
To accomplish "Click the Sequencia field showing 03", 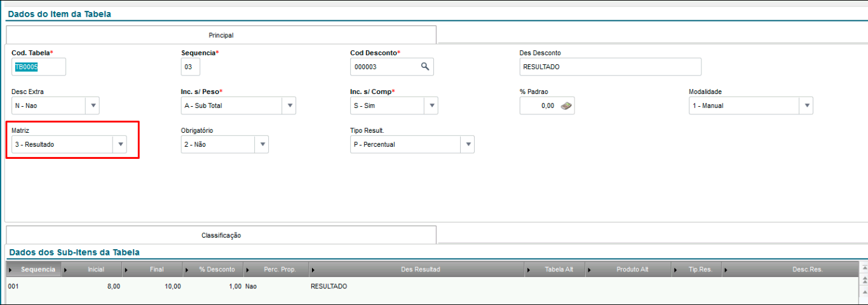I will (x=191, y=67).
